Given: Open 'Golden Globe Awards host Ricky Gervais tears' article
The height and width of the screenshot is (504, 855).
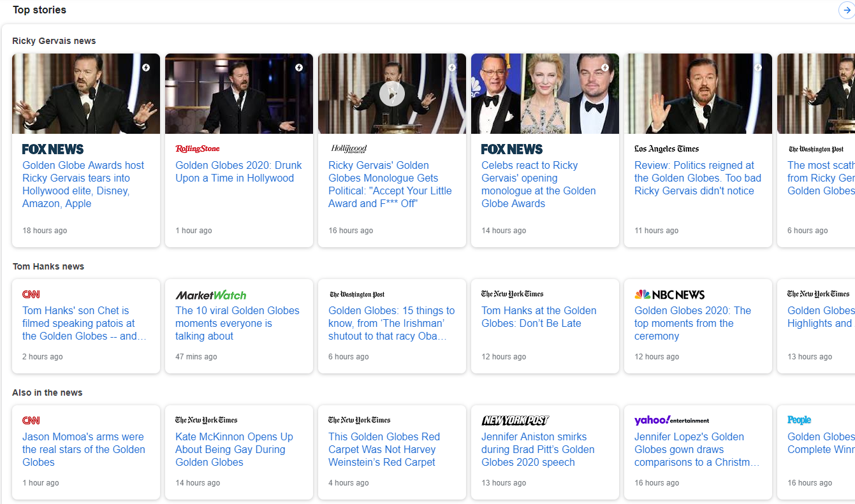Looking at the screenshot, I should point(84,185).
